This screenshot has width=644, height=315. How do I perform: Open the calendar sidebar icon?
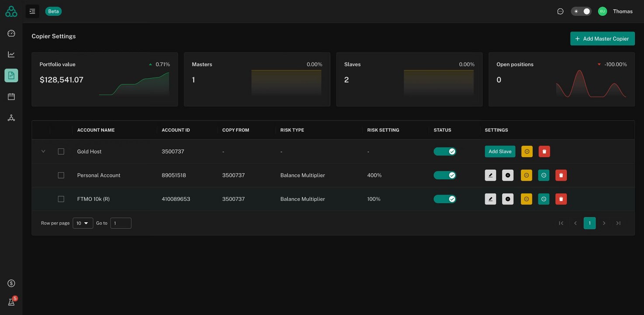point(11,97)
